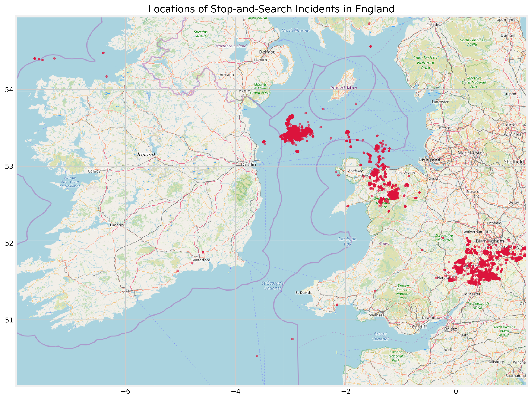Screen dimensions: 532x400
Task: Click the Waterford city label
Action: coord(201,260)
